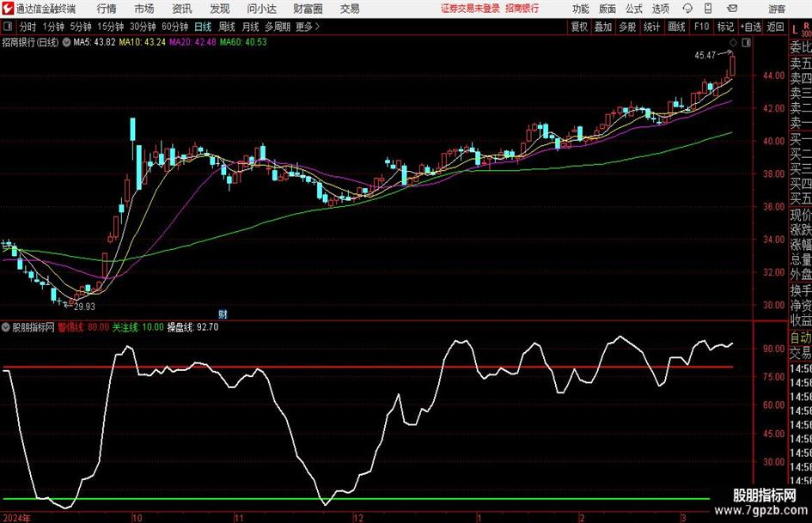Expand the dropdown next to 招商银行(日线)
Screen dimensions: 812x523
pyautogui.click(x=66, y=42)
